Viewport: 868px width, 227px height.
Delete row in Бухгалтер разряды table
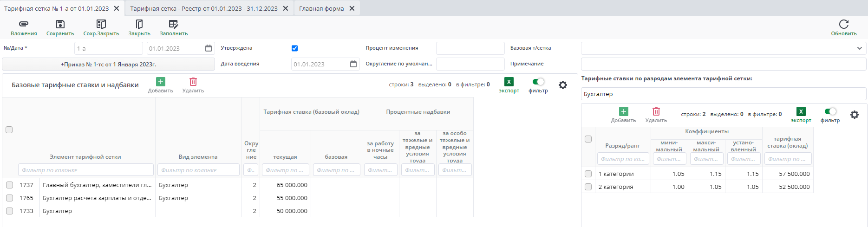pyautogui.click(x=656, y=111)
